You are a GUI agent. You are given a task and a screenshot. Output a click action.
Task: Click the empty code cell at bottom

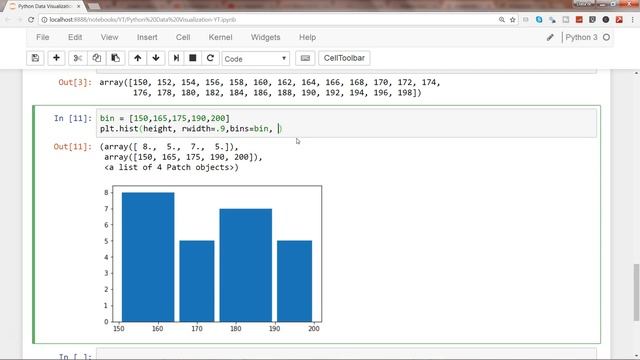pyautogui.click(x=346, y=354)
